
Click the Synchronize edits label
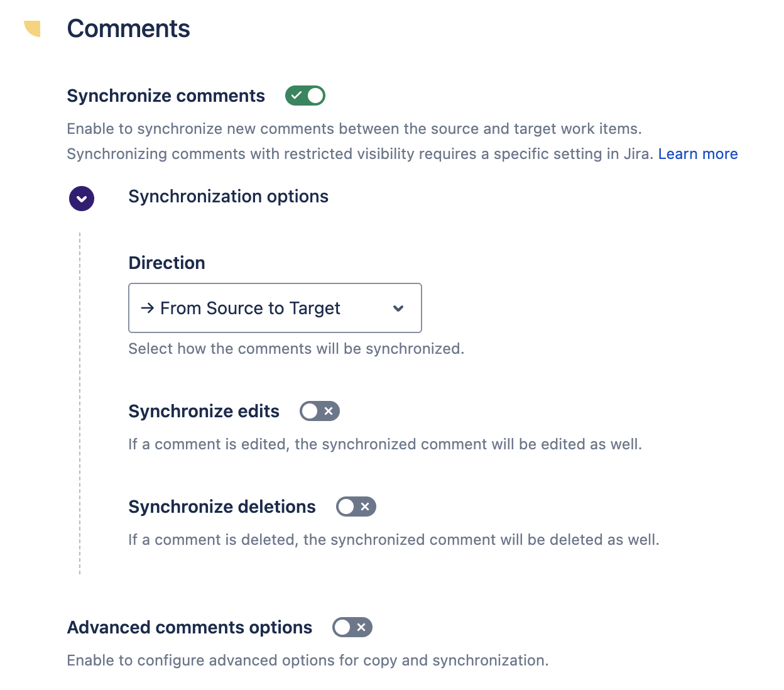pos(204,411)
